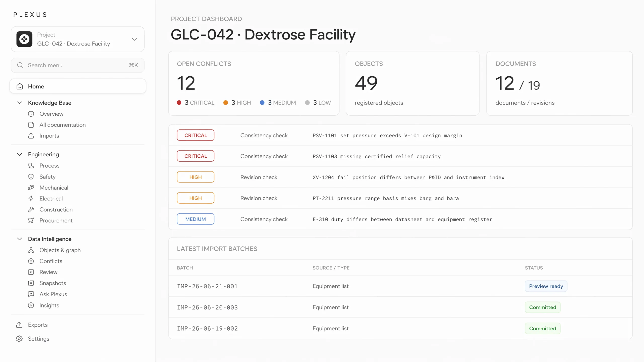Viewport: 644px width, 362px height.
Task: Open the All documentation page
Action: (62, 125)
